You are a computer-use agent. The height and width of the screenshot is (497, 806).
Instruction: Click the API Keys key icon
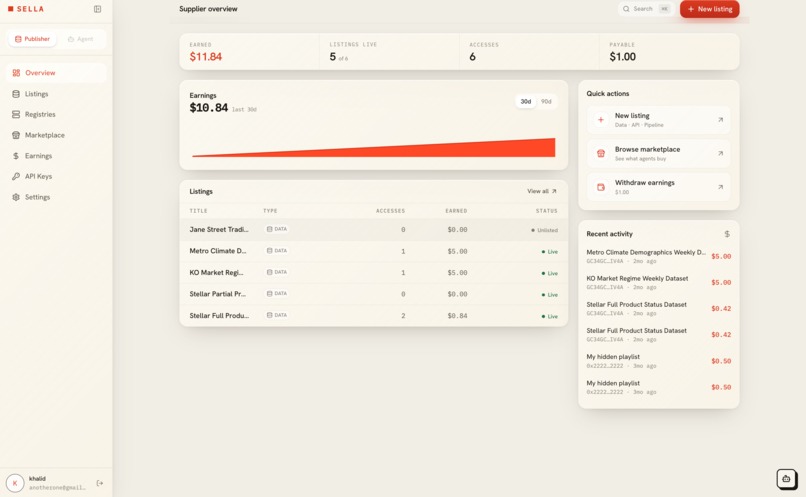pos(16,176)
